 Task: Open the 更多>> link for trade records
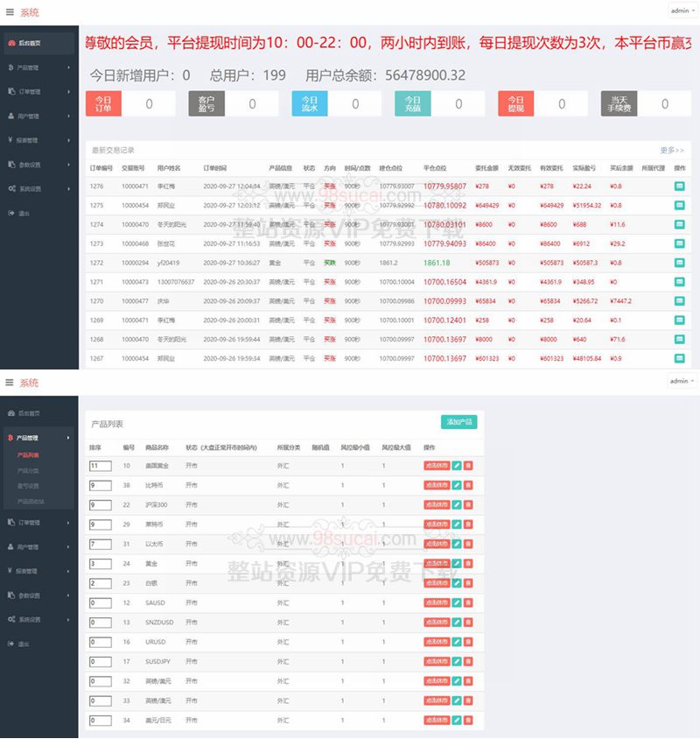click(673, 151)
